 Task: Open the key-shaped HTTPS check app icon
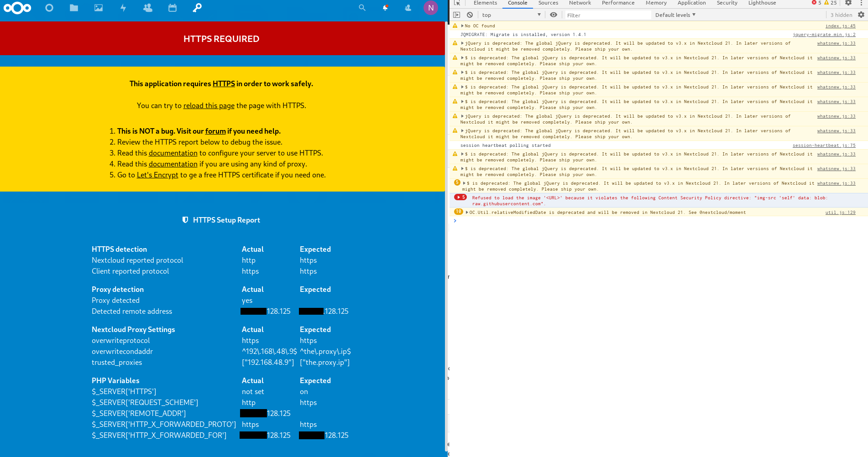(x=197, y=8)
